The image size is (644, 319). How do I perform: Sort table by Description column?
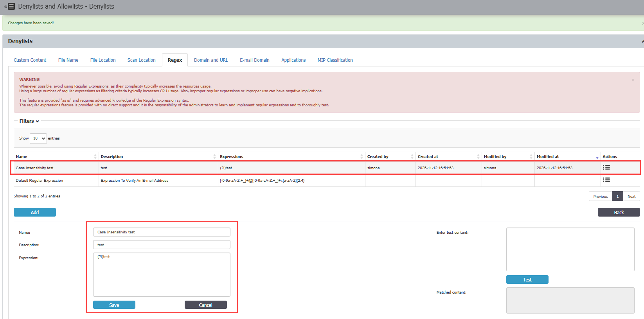(158, 156)
